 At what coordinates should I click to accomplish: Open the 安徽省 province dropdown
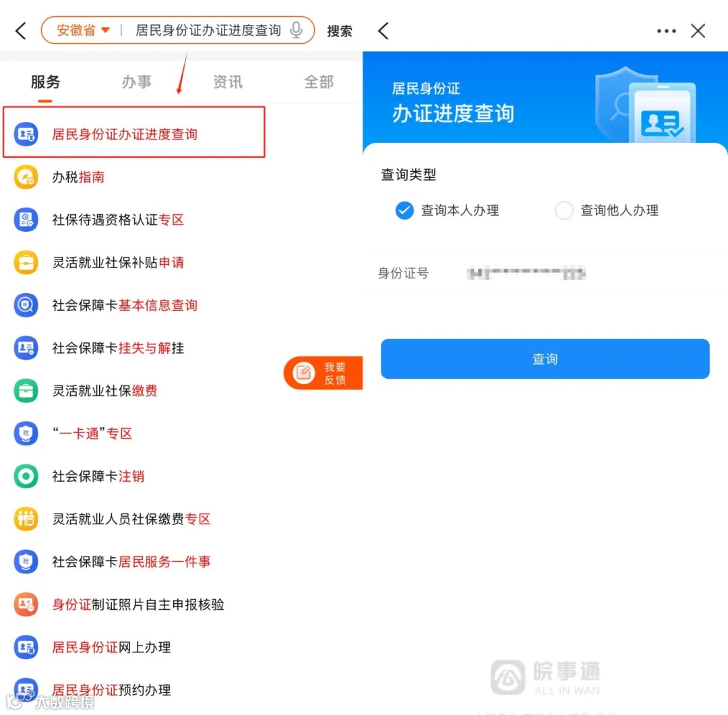83,30
